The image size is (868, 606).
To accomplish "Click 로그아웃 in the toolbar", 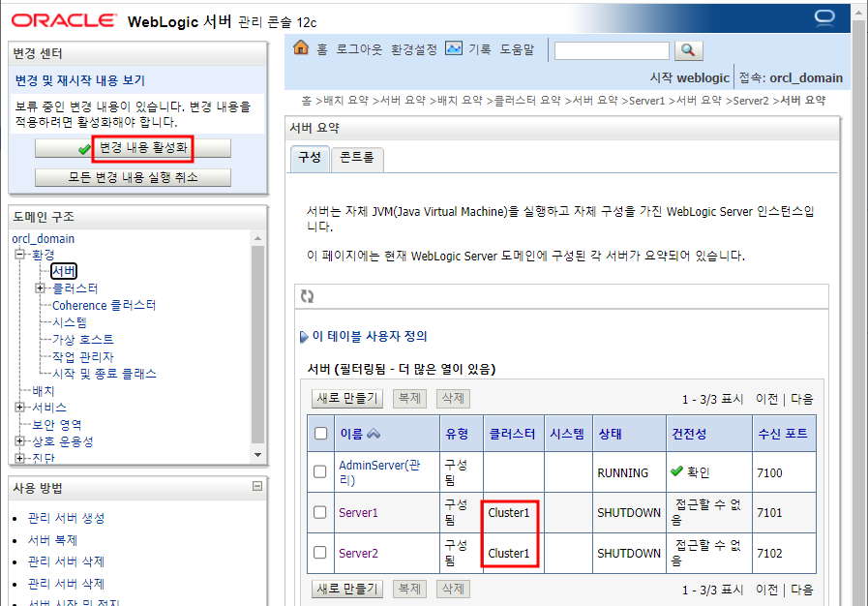I will point(359,49).
